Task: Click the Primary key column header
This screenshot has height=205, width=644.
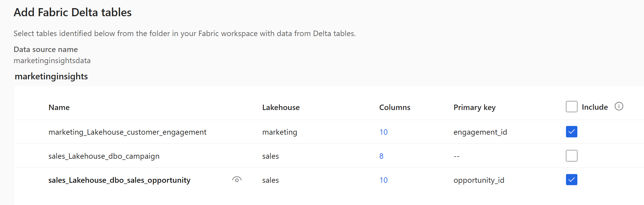Action: (x=474, y=107)
